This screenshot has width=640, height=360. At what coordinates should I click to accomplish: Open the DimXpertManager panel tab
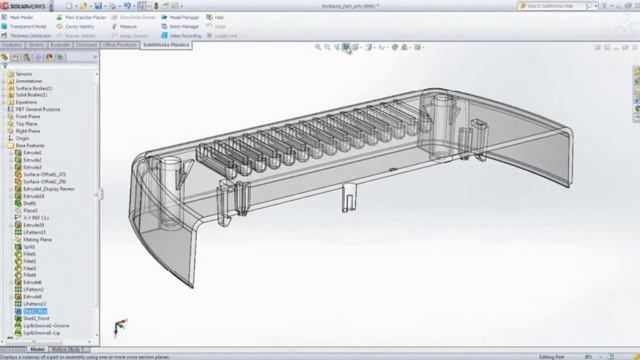pos(38,58)
